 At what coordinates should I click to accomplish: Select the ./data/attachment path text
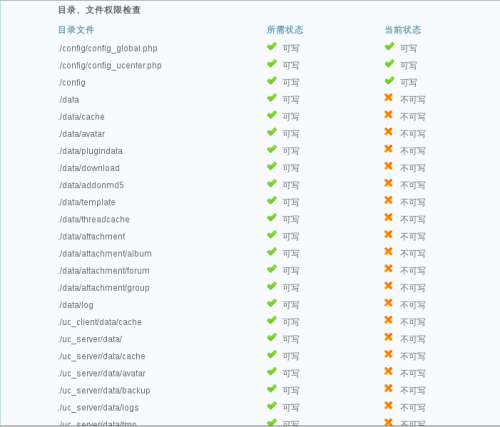pyautogui.click(x=92, y=237)
